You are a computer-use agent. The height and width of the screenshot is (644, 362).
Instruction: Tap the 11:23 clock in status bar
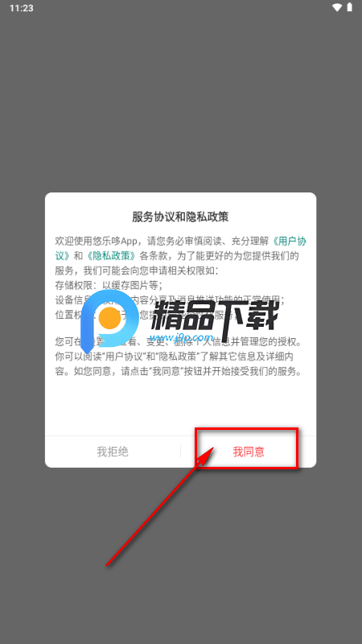22,8
